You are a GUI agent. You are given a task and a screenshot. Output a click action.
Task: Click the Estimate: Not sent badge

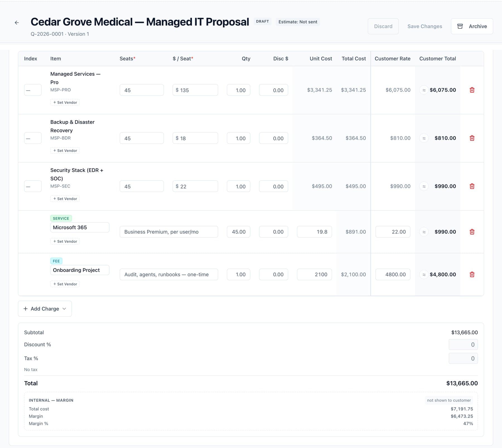click(x=298, y=22)
